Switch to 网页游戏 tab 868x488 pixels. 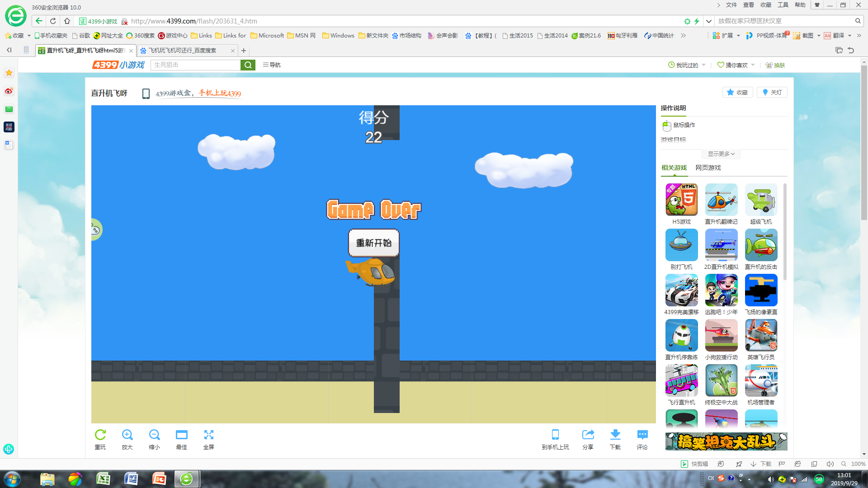coord(708,168)
